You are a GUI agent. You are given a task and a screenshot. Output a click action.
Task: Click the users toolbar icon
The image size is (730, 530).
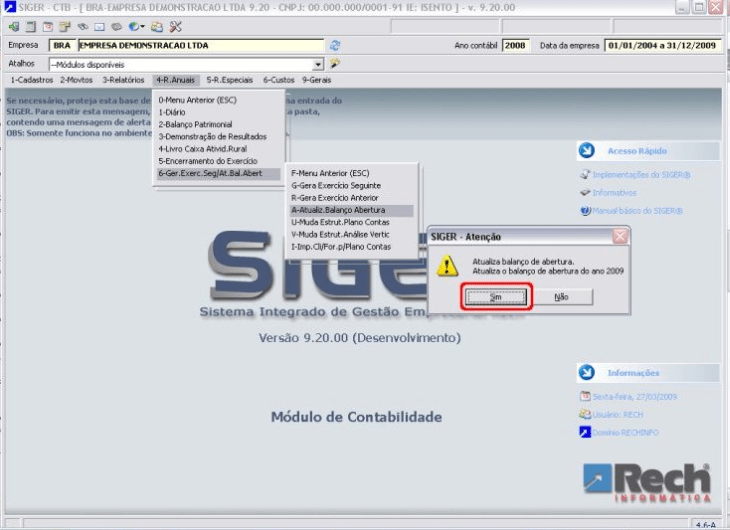tap(157, 27)
